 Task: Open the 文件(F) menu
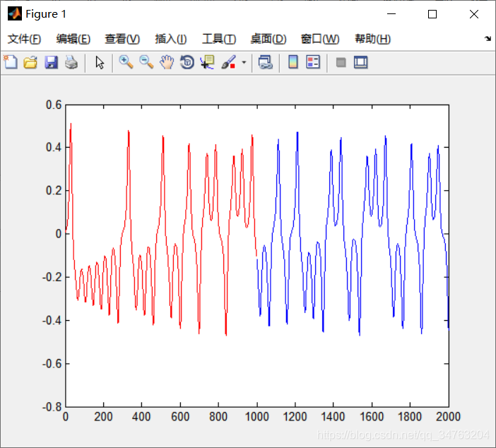24,39
